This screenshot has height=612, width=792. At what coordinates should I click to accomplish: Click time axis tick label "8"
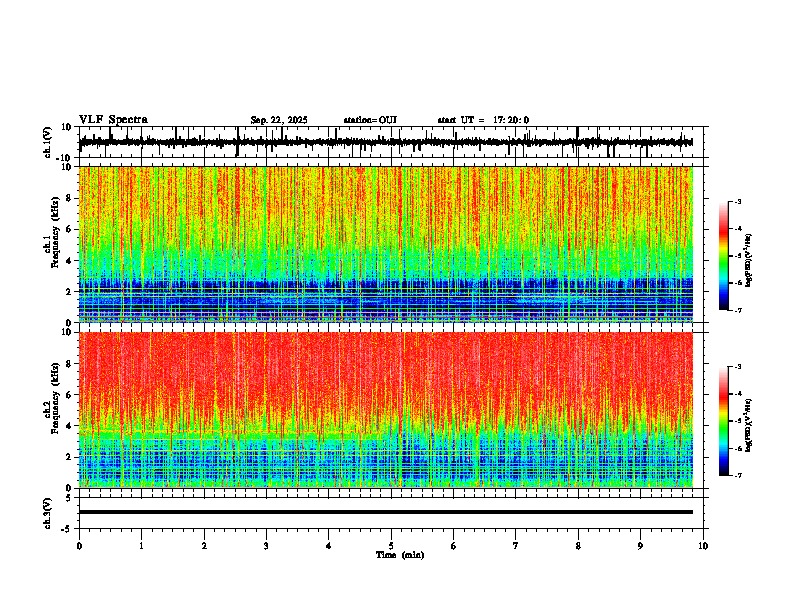[578, 546]
